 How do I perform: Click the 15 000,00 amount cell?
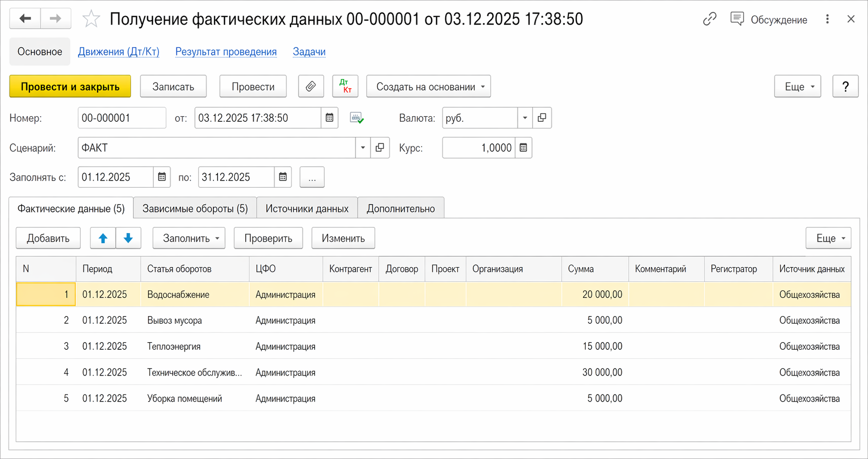pos(595,346)
